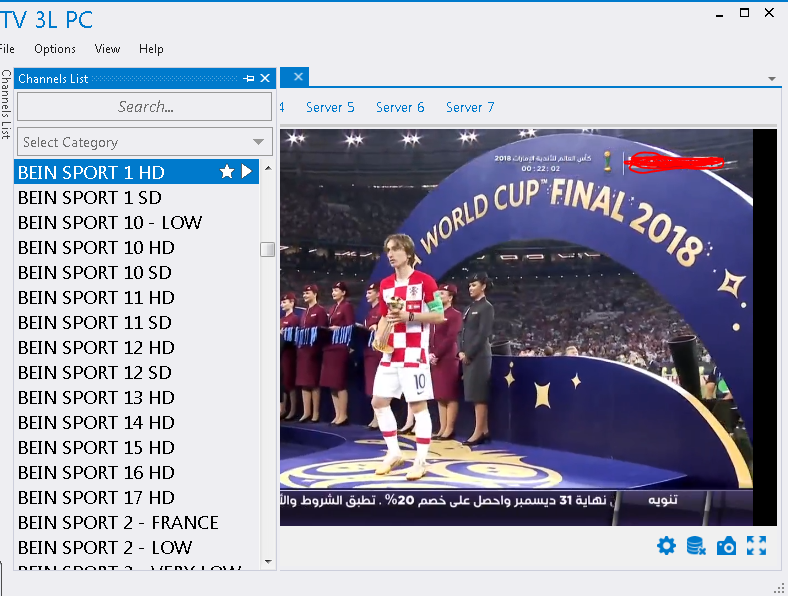Close the TV 3L PC window

pyautogui.click(x=769, y=13)
